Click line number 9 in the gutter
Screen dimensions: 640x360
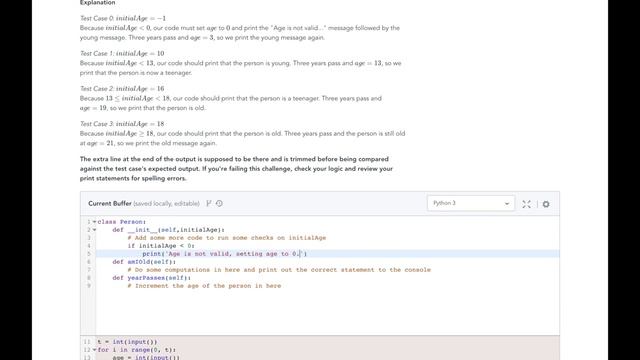[x=89, y=286]
